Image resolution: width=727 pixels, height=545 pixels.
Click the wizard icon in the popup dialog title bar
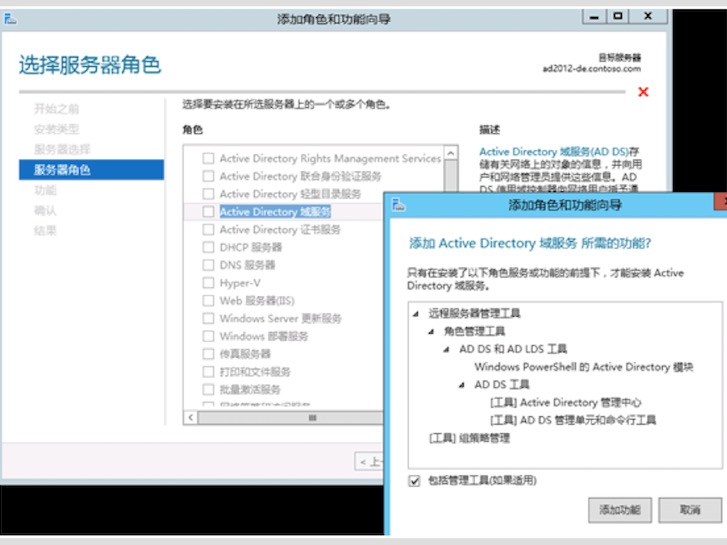[x=398, y=205]
